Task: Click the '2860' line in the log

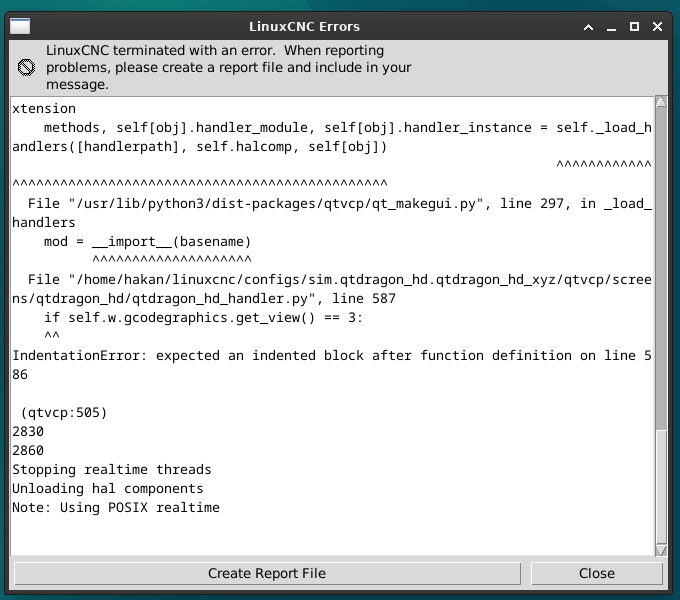Action: 28,450
